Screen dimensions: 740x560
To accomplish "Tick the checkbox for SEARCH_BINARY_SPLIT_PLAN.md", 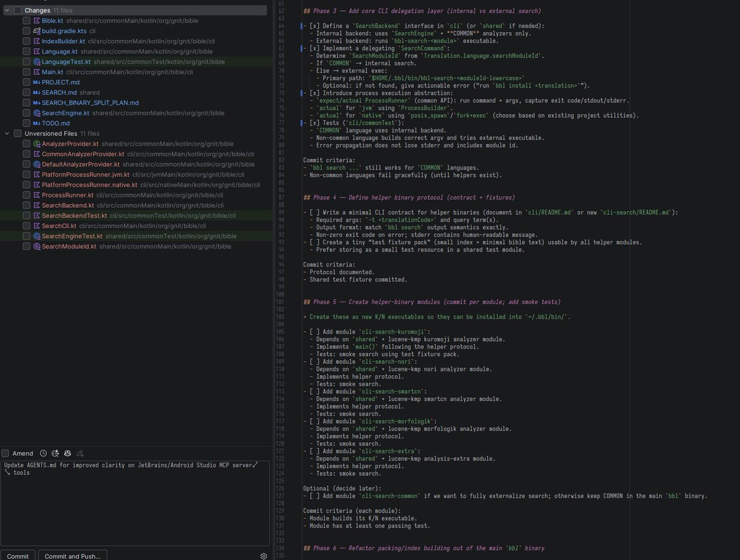I will coord(27,102).
